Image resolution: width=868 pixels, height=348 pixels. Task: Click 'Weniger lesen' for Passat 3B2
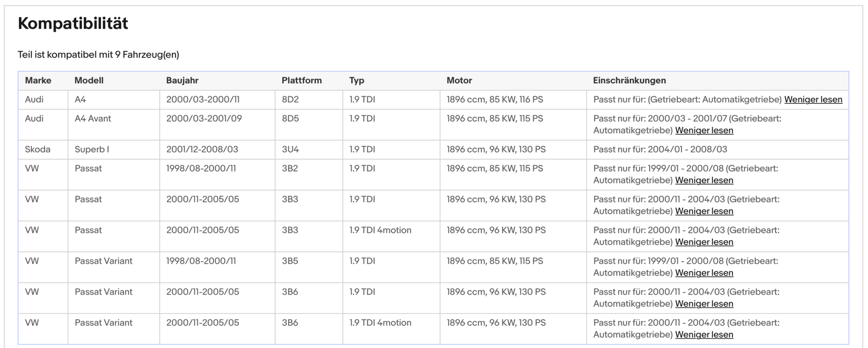704,180
